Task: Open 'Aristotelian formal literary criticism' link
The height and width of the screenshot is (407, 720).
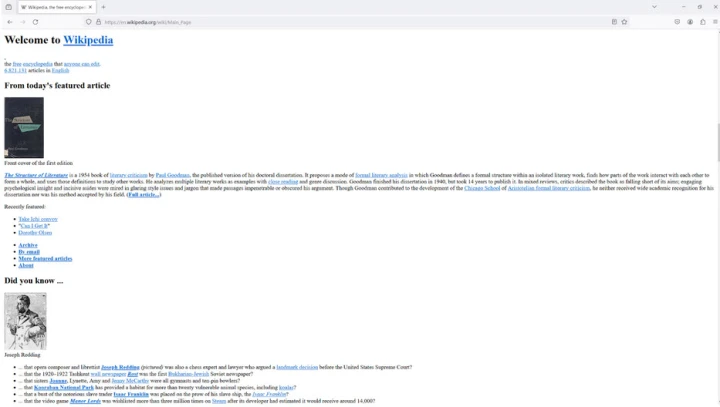Action: [x=549, y=188]
